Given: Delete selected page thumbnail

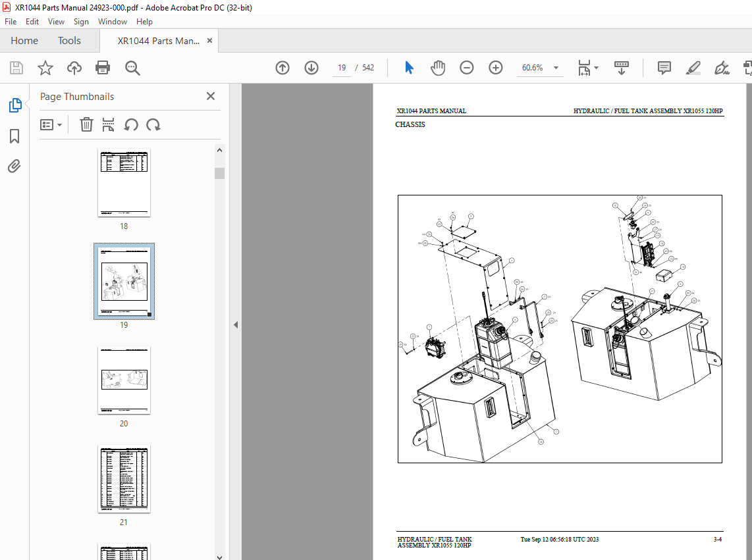Looking at the screenshot, I should [x=86, y=124].
